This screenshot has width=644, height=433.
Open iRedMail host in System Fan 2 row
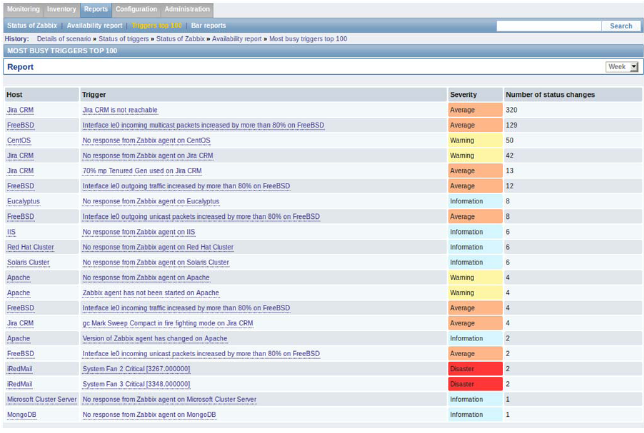(x=19, y=369)
